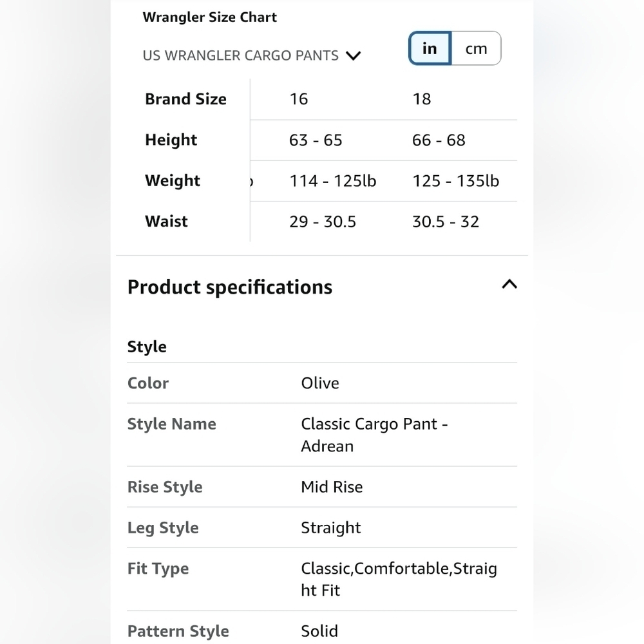Click Fit Type value Classic,Comfortable,Straight Fit

click(x=399, y=580)
